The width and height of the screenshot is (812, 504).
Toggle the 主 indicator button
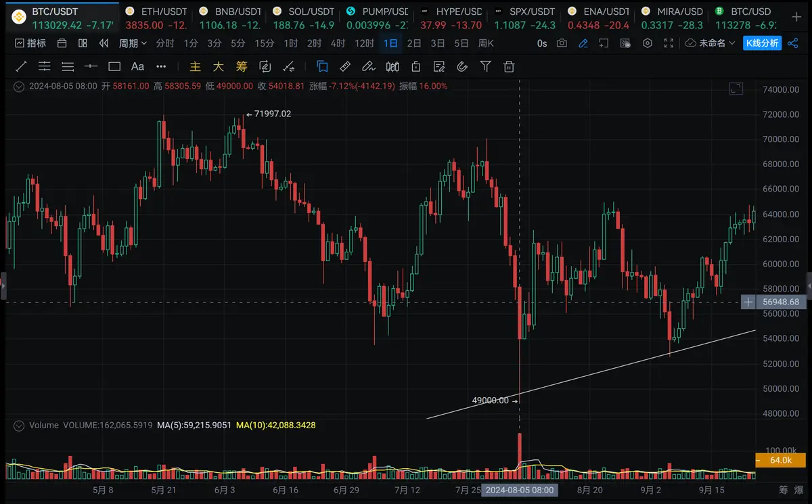pyautogui.click(x=195, y=67)
